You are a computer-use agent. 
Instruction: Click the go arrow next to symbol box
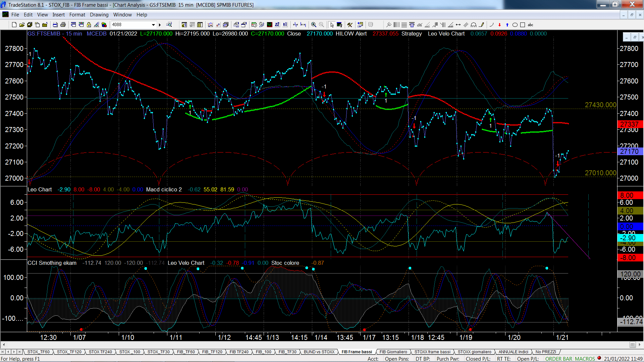(x=160, y=24)
